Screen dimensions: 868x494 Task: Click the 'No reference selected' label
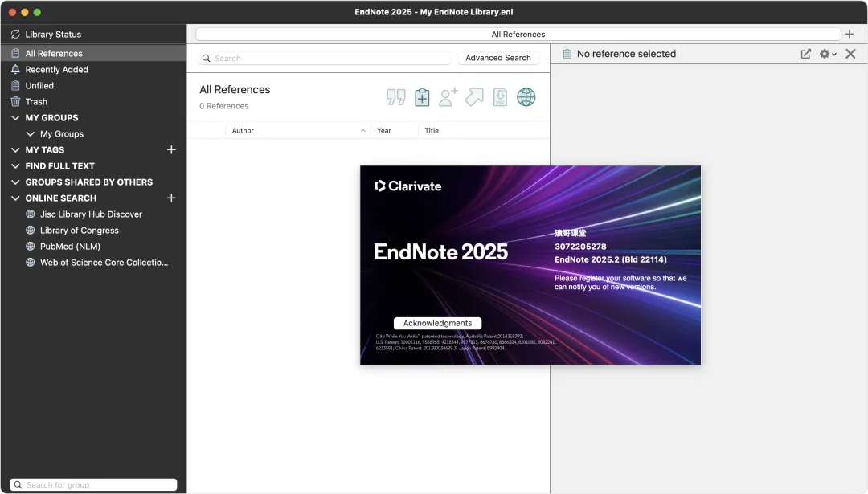[626, 54]
